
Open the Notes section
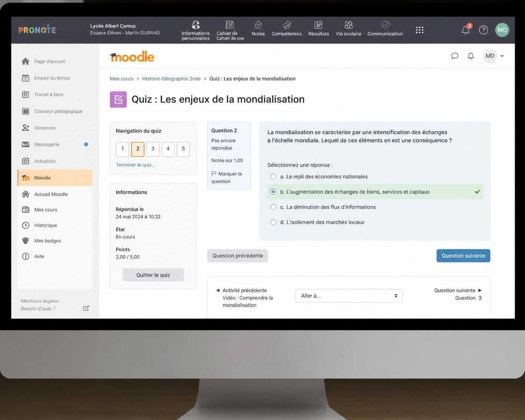pos(258,29)
